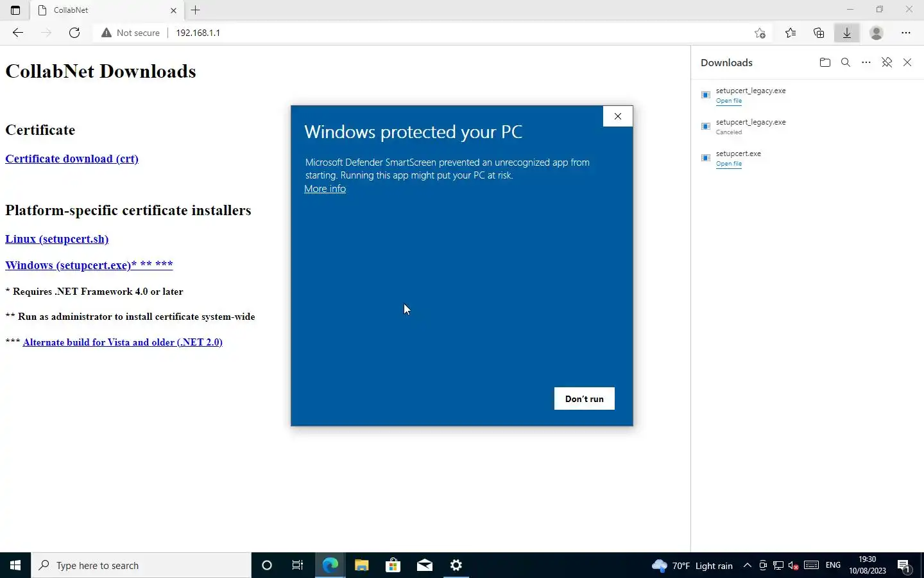Open the Collections icon

[819, 33]
